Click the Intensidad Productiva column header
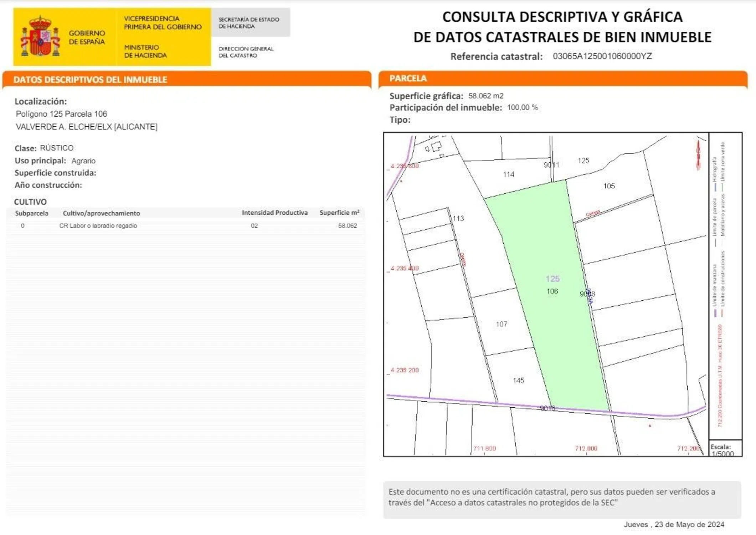The image size is (756, 535). pyautogui.click(x=274, y=213)
